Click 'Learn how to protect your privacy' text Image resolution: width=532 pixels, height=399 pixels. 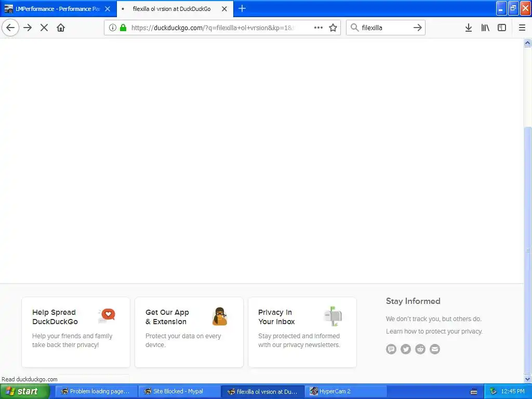pyautogui.click(x=434, y=331)
